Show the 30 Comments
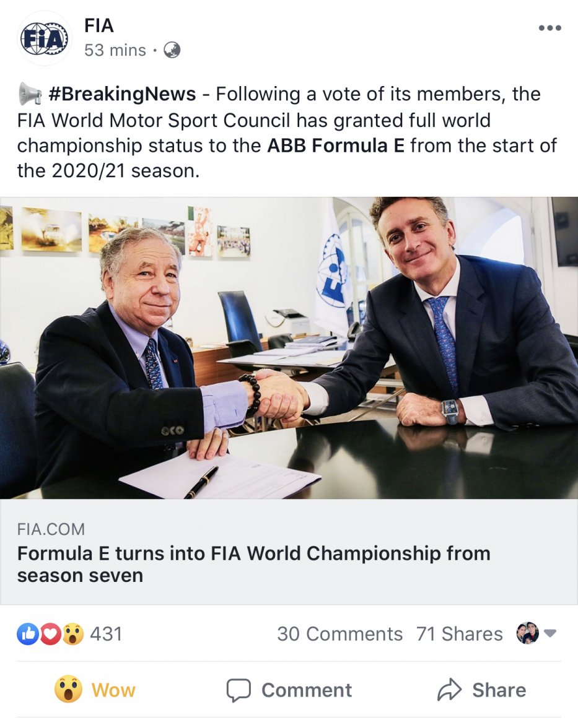The height and width of the screenshot is (728, 578). (x=339, y=634)
